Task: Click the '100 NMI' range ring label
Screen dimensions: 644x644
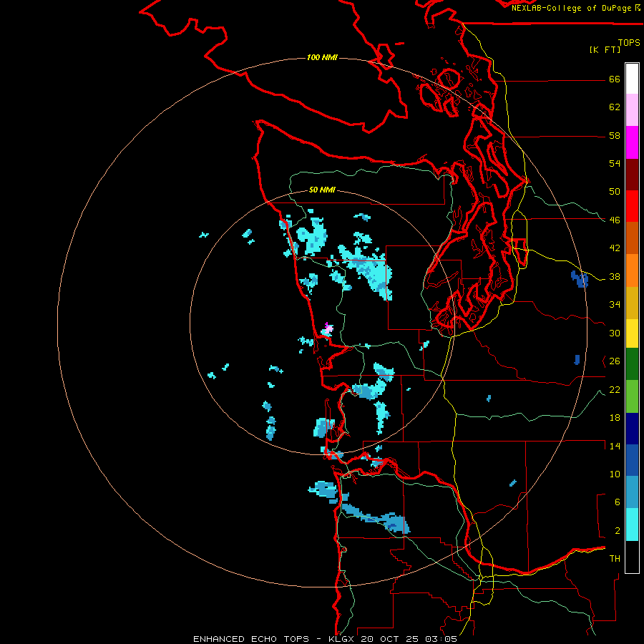Action: click(322, 57)
